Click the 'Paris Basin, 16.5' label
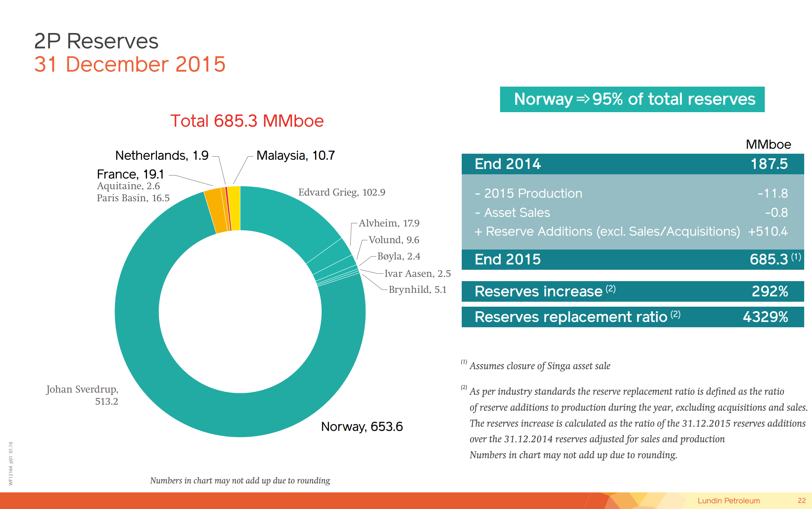 (x=133, y=198)
